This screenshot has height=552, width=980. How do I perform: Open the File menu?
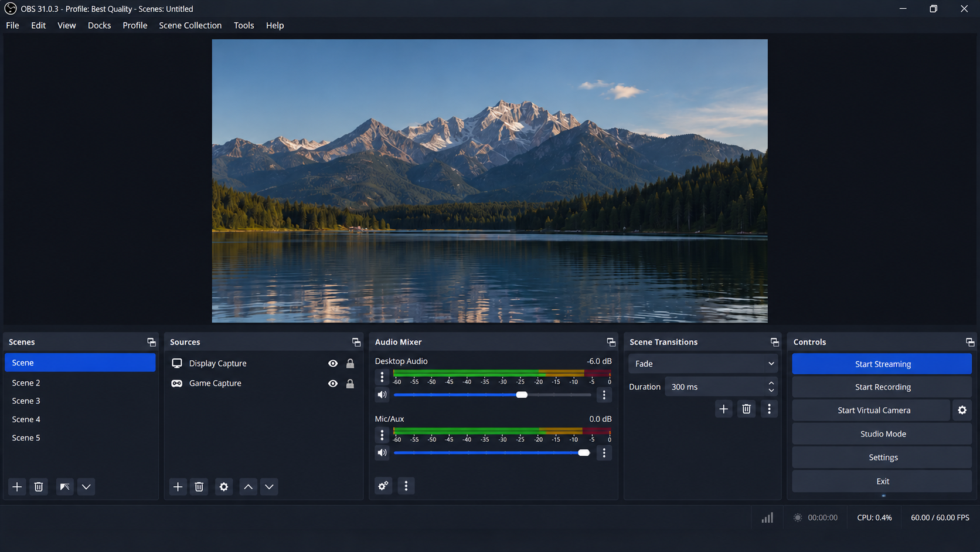tap(12, 25)
